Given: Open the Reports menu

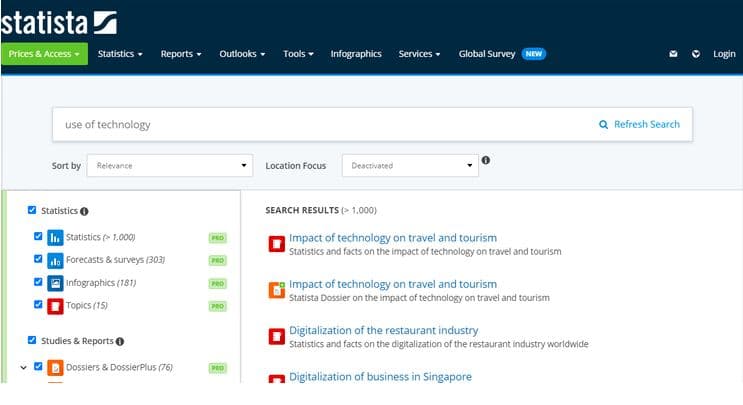Looking at the screenshot, I should point(181,54).
